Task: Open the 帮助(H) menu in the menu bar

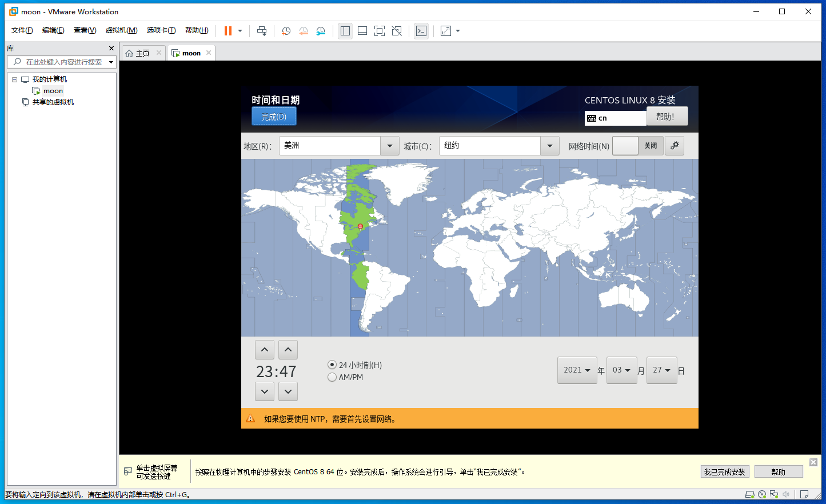Action: (x=197, y=30)
